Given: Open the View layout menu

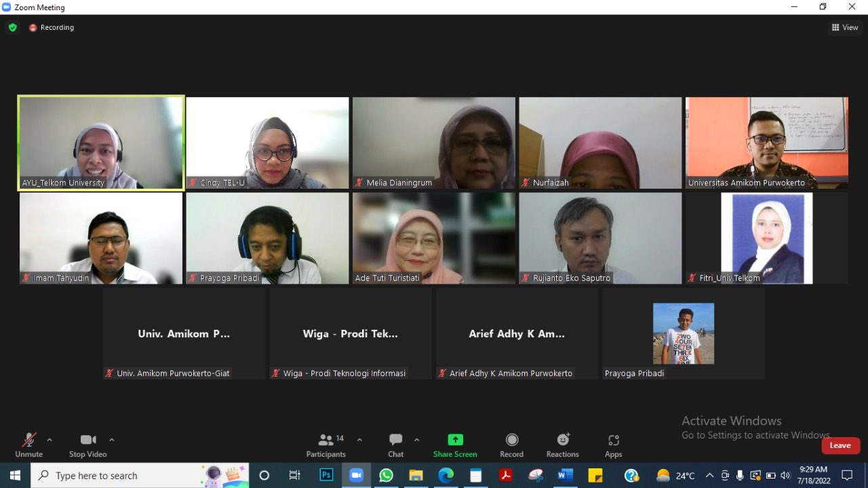Looking at the screenshot, I should click(845, 28).
